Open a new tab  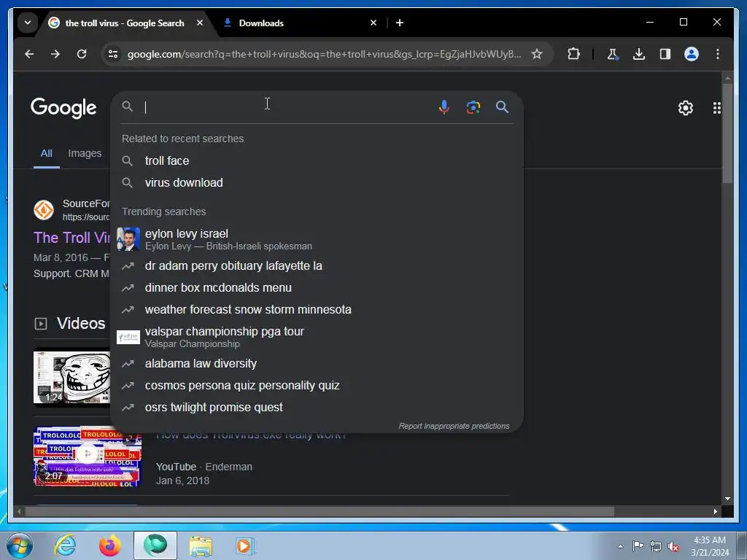[x=400, y=23]
